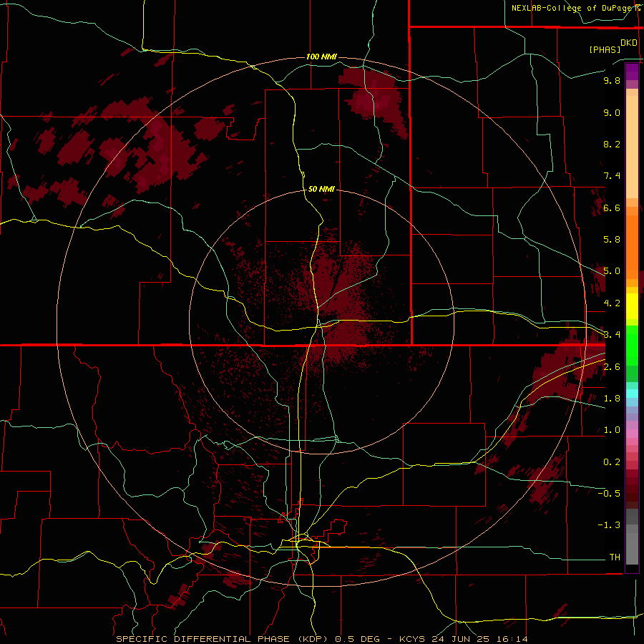Click the 7.4 scale value
Viewport: 644px width, 644px height.
[612, 176]
